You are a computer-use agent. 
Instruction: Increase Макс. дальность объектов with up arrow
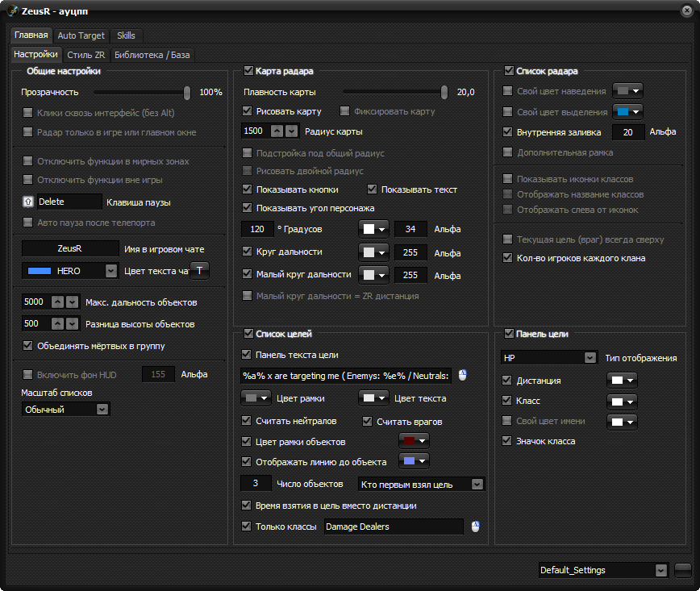click(57, 302)
